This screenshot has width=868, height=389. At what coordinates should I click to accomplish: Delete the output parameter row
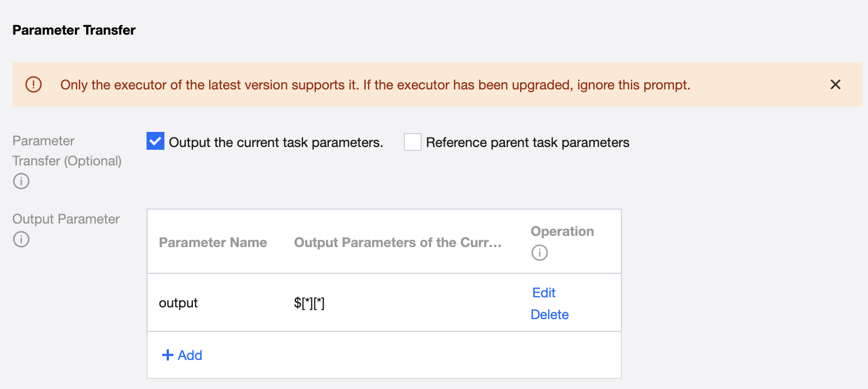(549, 315)
